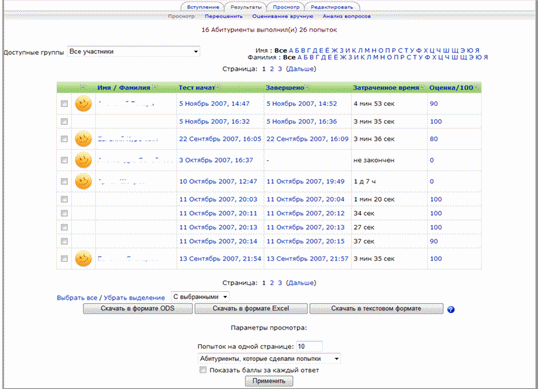
Task: Click the smiley avatar in the 22 Сентябрь row
Action: [83, 139]
